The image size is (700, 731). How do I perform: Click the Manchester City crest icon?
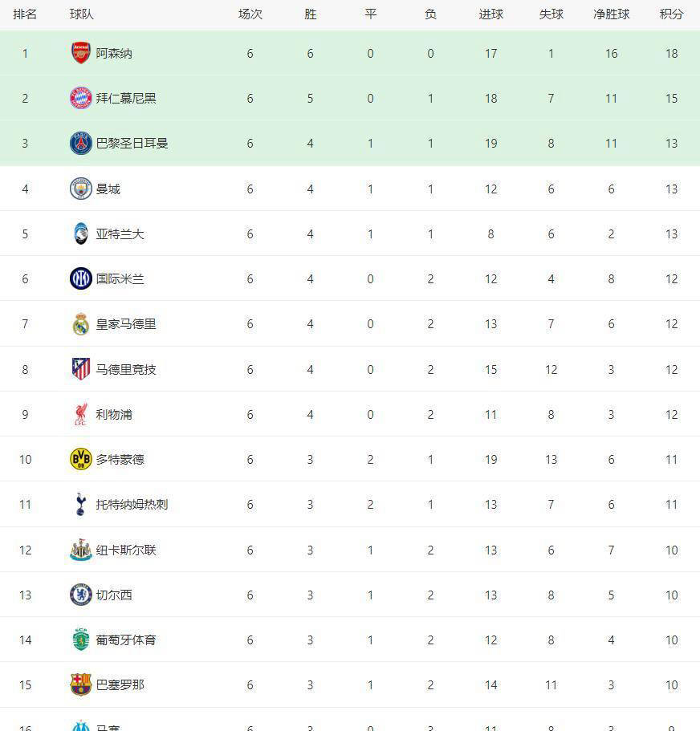tap(80, 189)
